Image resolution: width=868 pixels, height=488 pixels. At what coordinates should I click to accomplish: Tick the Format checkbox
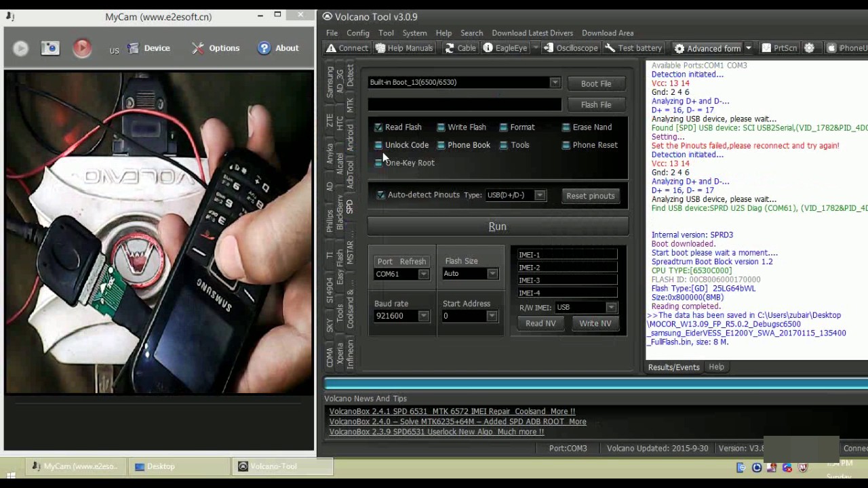point(503,127)
